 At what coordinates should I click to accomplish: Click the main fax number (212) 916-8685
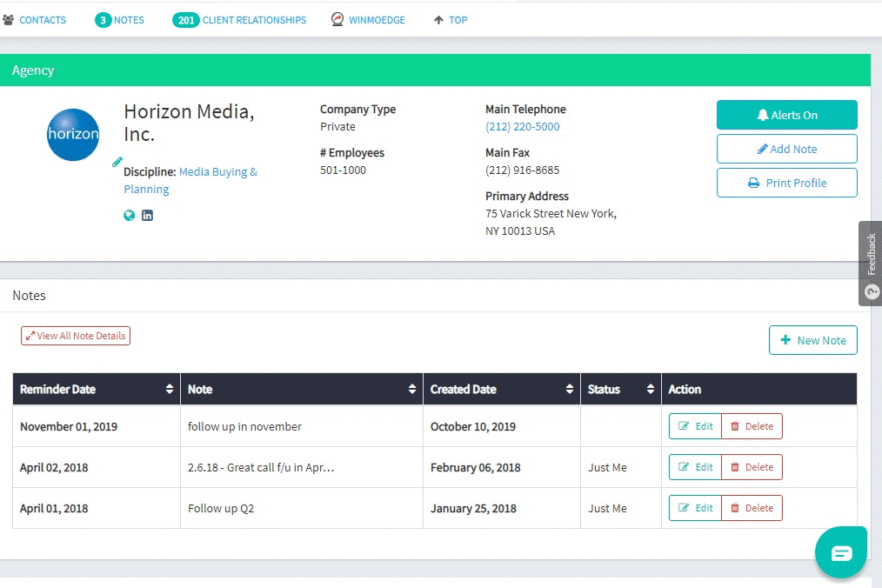click(x=523, y=170)
